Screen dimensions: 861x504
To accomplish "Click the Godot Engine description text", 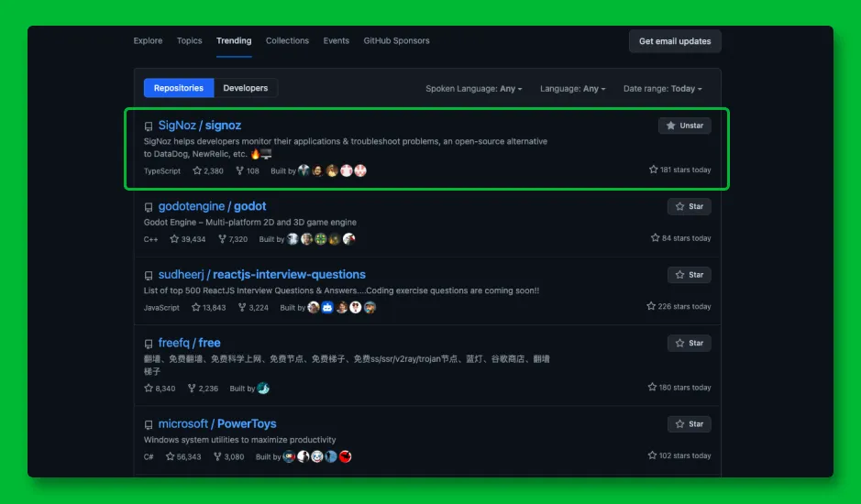I will (249, 223).
